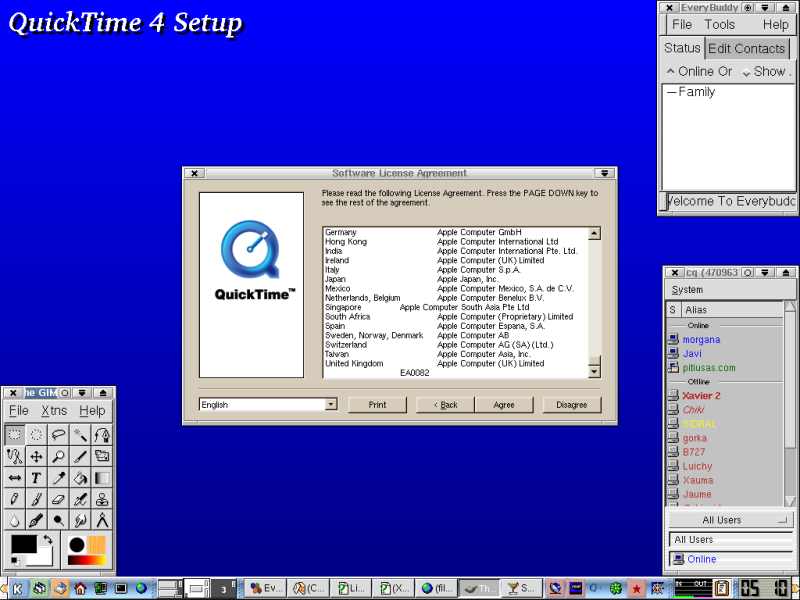Swap foreground and background colors arrow

pos(47,539)
